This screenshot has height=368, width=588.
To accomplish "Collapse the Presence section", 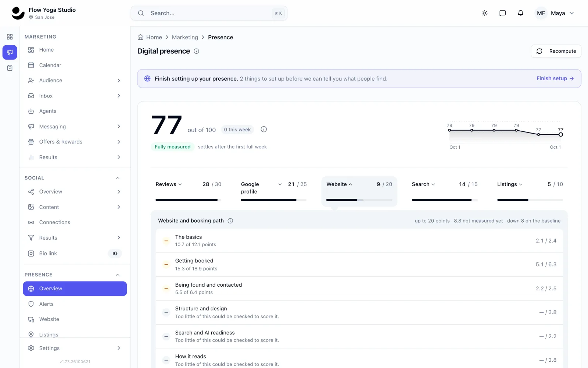I will 118,275.
